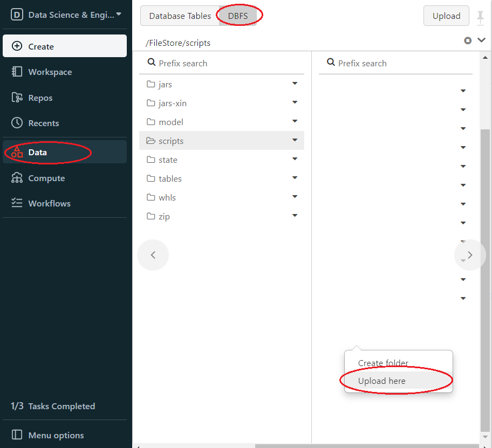Click the Compute cluster icon
Image resolution: width=492 pixels, height=448 pixels.
pos(17,178)
